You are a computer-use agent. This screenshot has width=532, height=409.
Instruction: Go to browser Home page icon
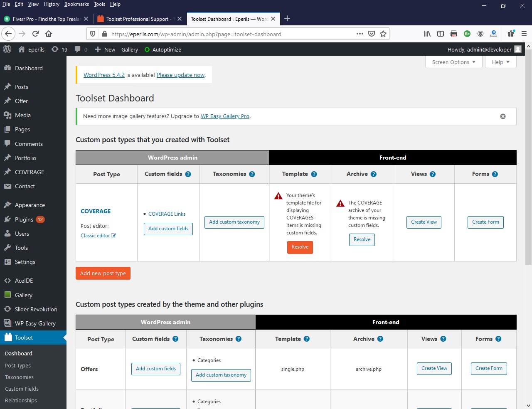click(x=49, y=34)
